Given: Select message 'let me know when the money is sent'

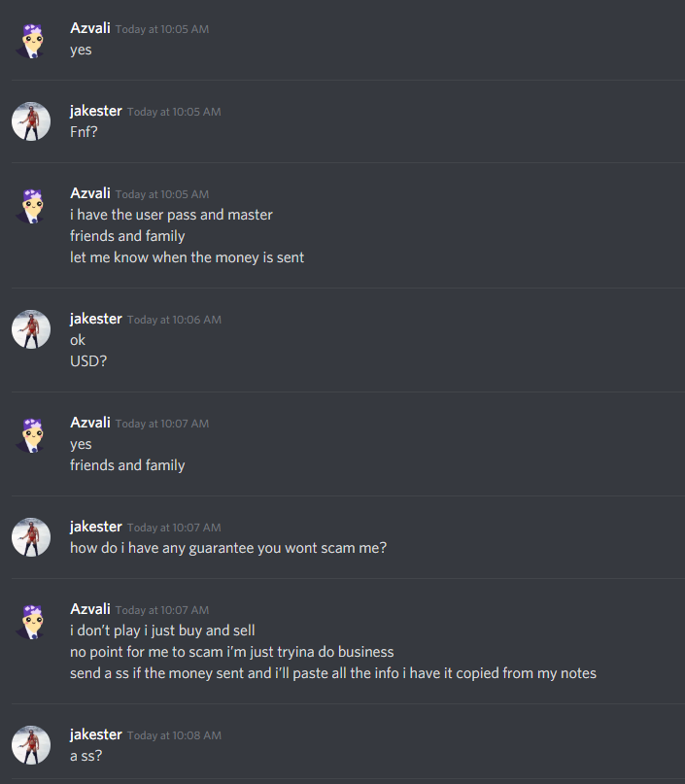Looking at the screenshot, I should tap(187, 257).
